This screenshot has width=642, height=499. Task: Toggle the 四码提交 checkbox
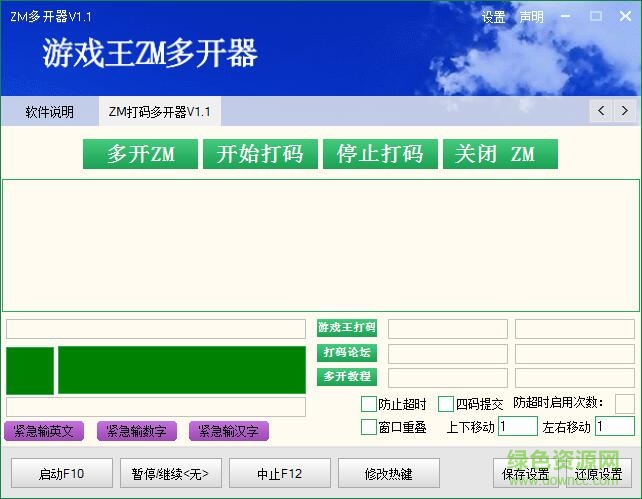point(445,404)
